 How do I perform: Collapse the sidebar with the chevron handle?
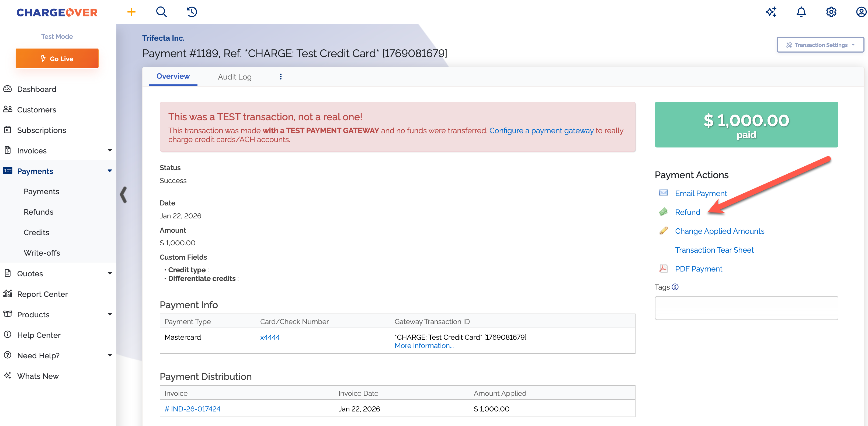pos(124,195)
